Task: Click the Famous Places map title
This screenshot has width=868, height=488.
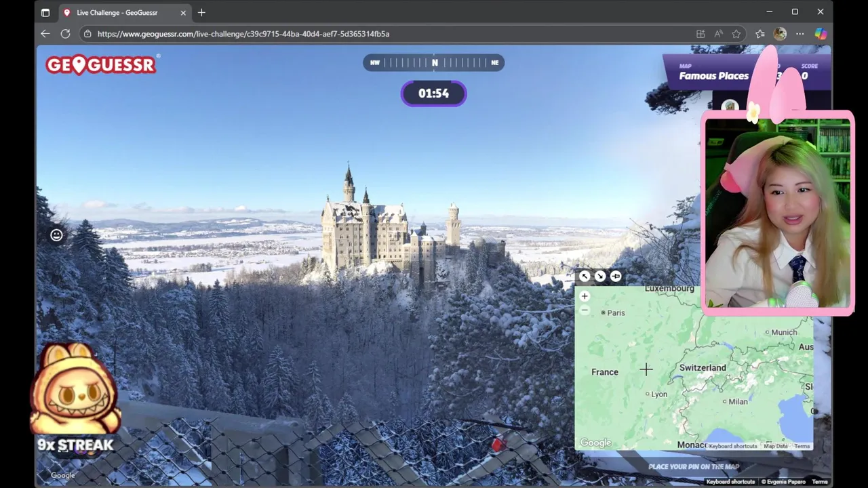Action: [714, 76]
